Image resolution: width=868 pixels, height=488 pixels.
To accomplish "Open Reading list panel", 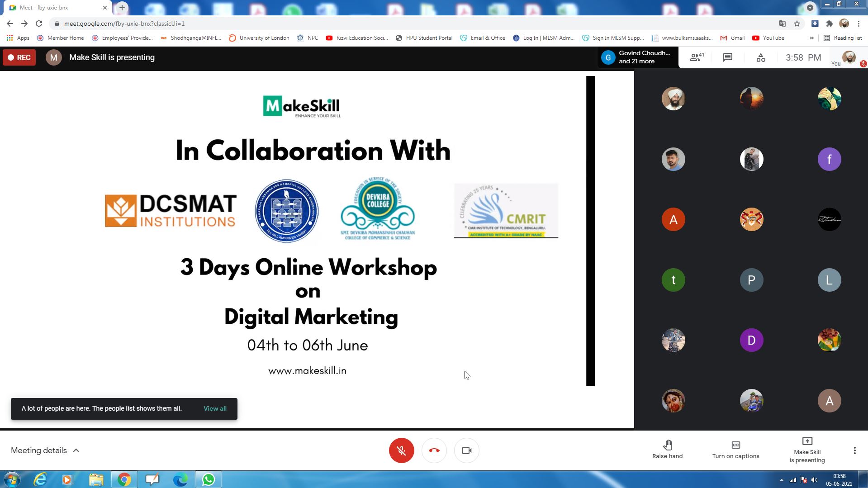I will [x=843, y=38].
